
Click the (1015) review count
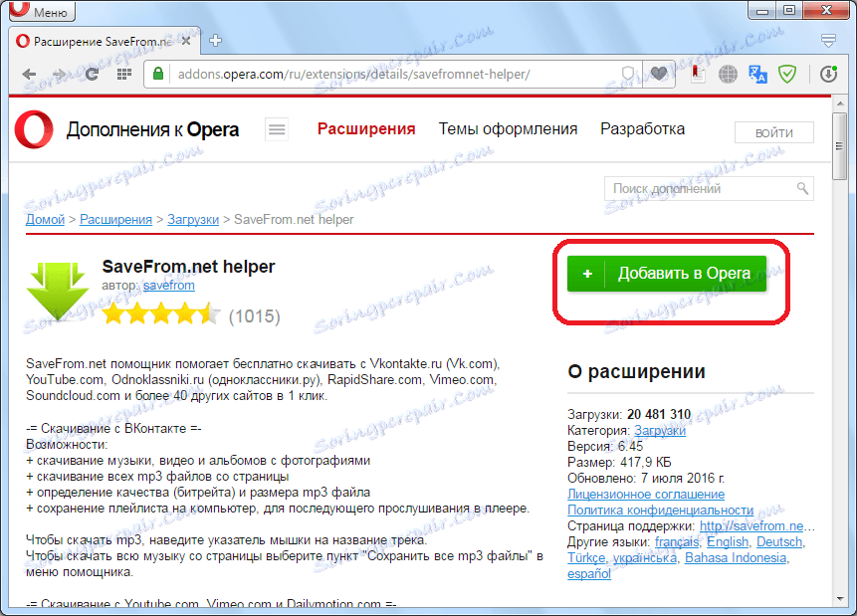click(x=254, y=316)
